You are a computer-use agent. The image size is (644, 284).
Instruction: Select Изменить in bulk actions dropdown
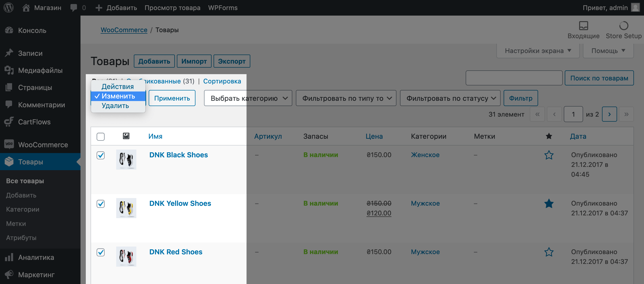coord(118,96)
